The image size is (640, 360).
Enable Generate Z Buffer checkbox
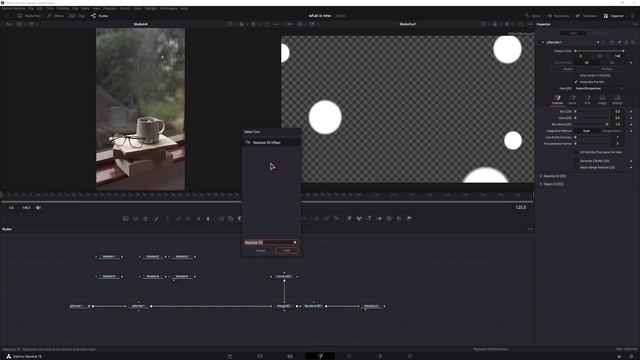pos(576,161)
